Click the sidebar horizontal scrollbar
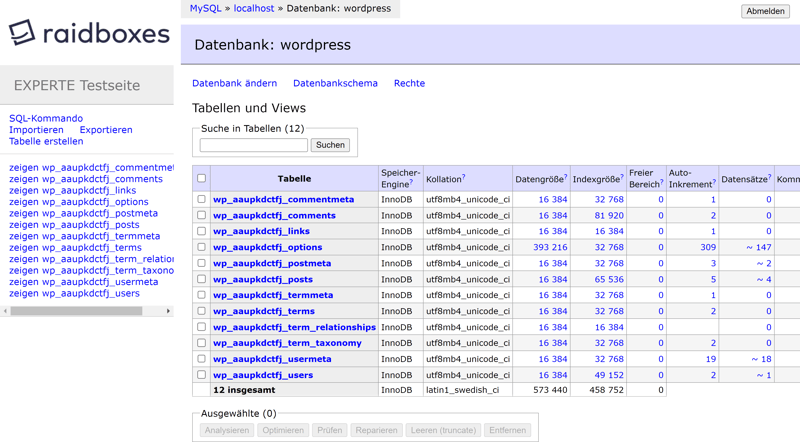This screenshot has width=800, height=442. pos(76,311)
